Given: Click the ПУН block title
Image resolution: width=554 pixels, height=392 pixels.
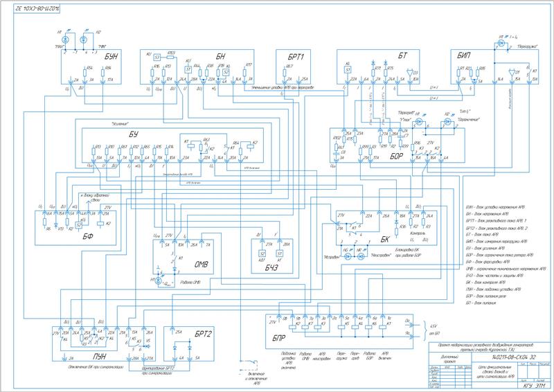Looking at the screenshot, I should (99, 356).
